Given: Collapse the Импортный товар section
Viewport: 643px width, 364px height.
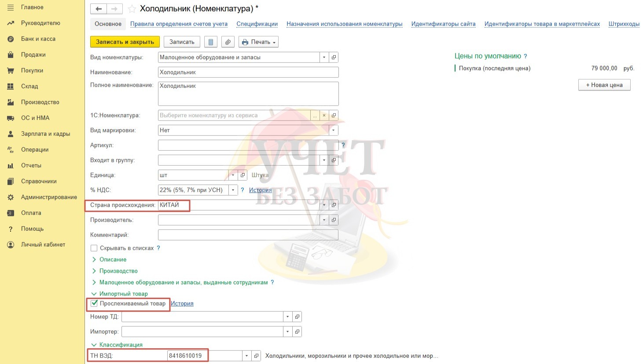Looking at the screenshot, I should coord(123,294).
